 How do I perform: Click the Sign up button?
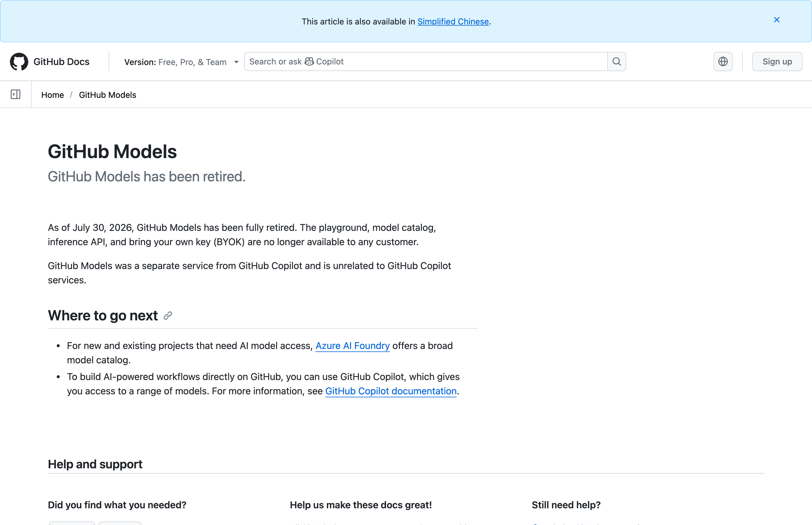(777, 62)
